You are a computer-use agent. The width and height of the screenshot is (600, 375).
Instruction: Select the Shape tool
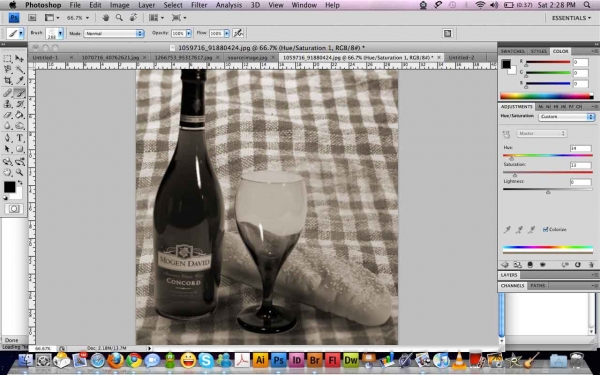point(20,149)
